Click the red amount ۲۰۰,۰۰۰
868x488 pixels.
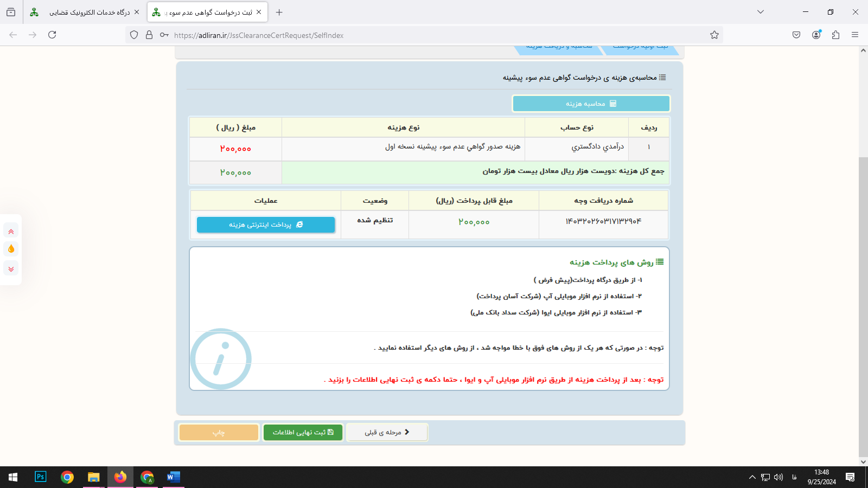(x=235, y=149)
